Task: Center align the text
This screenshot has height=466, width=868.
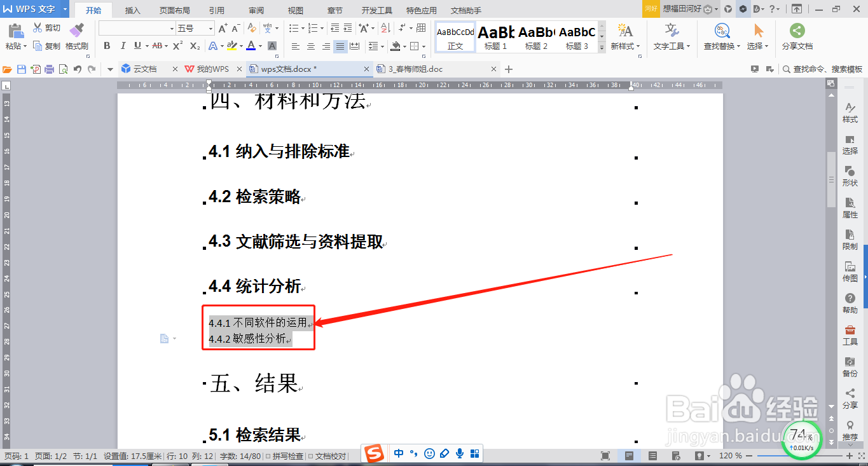Action: coord(311,46)
